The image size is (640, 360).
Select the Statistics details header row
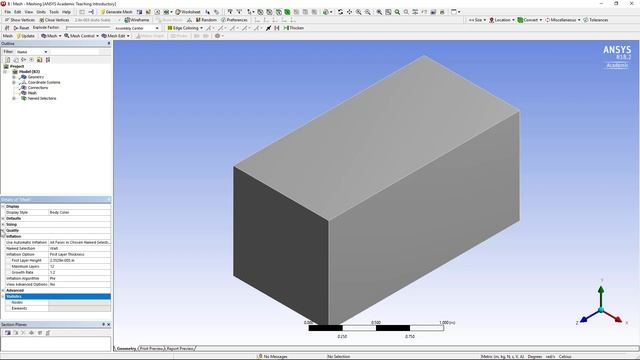point(58,296)
